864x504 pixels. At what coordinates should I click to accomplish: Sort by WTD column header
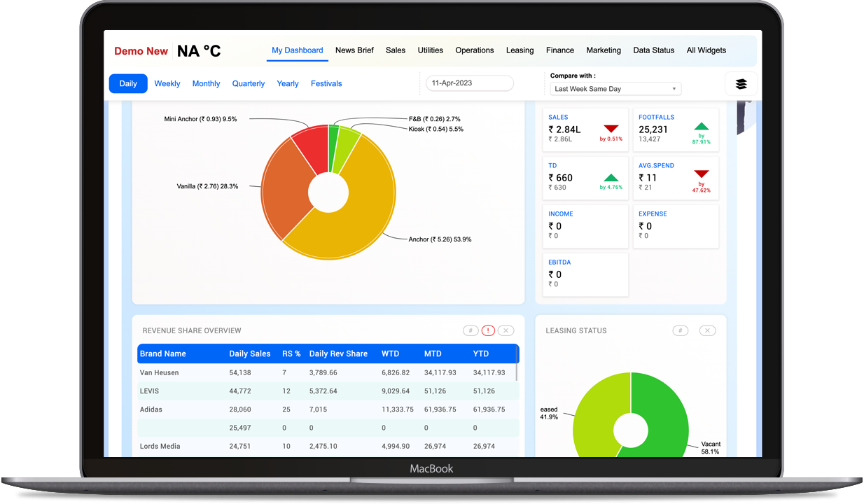(x=391, y=353)
